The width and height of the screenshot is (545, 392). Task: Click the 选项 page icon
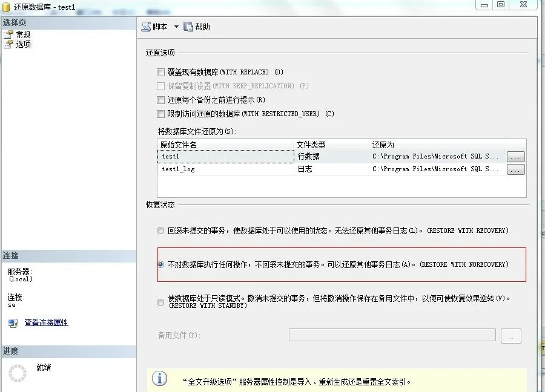(x=8, y=44)
